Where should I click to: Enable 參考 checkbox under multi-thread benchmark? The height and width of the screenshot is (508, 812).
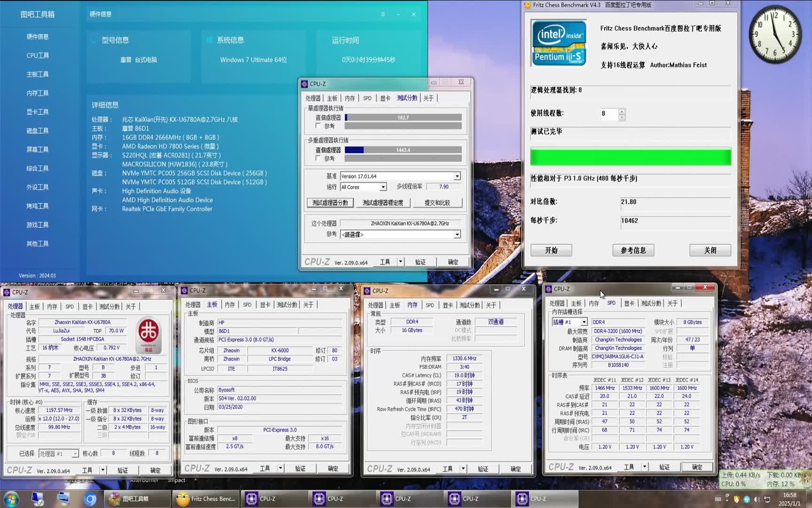(319, 159)
